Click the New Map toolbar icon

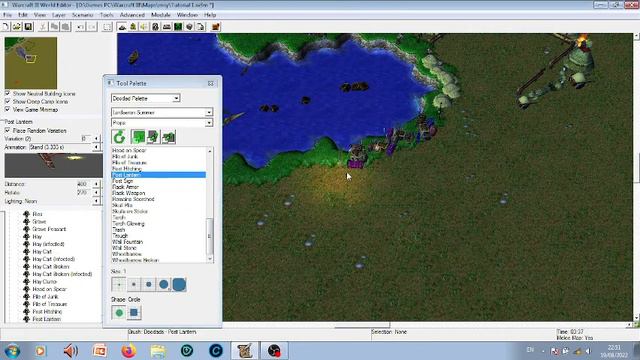[6, 27]
